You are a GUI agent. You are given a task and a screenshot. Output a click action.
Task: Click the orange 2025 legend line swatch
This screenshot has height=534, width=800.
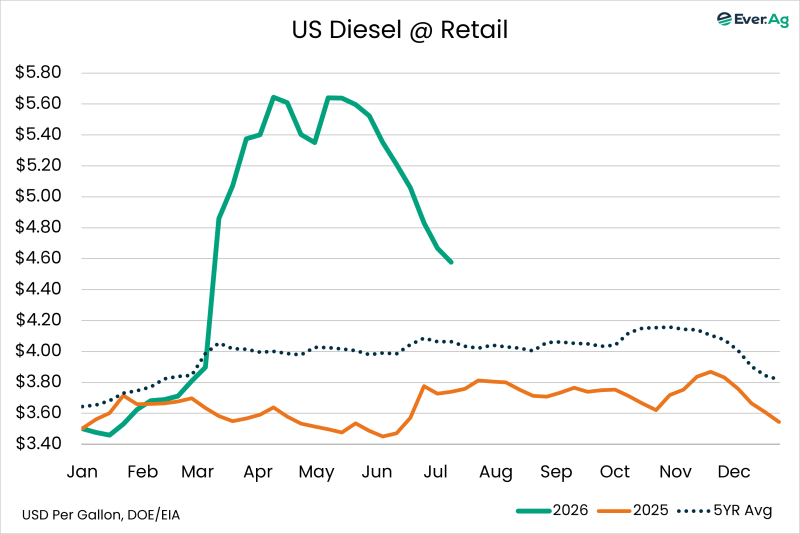(614, 511)
